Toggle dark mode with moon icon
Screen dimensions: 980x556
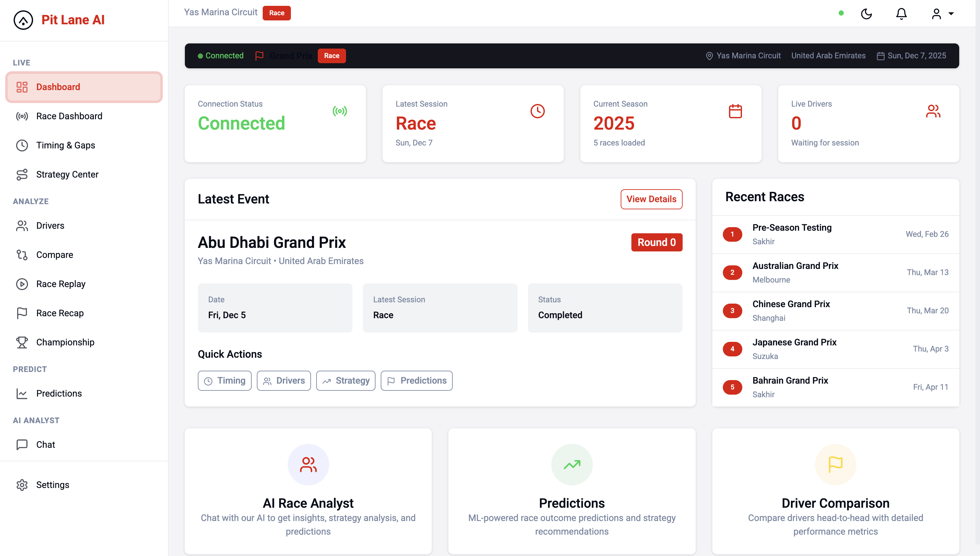click(x=866, y=13)
